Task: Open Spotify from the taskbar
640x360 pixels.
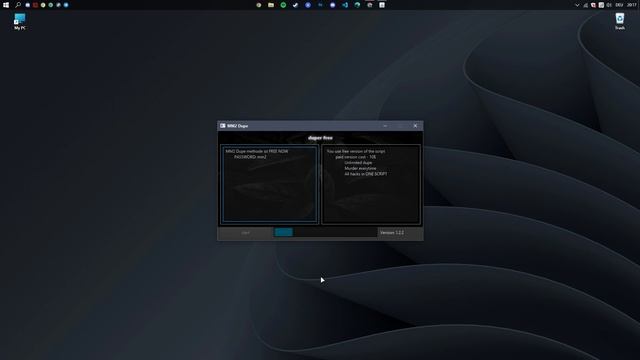Action: click(283, 5)
